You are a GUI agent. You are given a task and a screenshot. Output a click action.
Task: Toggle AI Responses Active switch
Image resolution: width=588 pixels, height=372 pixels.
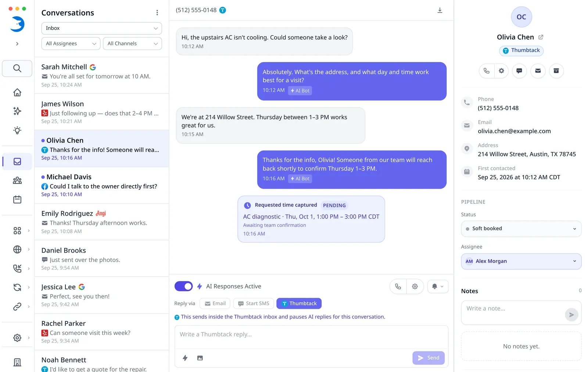183,286
